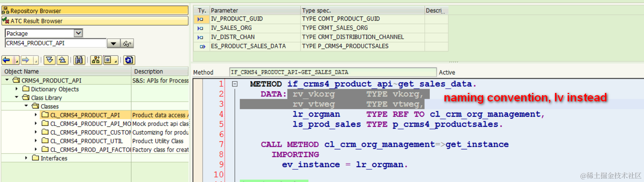Screen dimensions: 644x182
Task: Show superordinate object list hierarchy icon
Action: [x=96, y=60]
